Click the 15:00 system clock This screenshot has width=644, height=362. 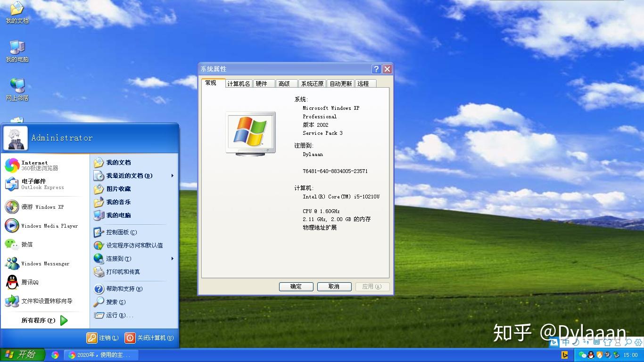tap(631, 355)
